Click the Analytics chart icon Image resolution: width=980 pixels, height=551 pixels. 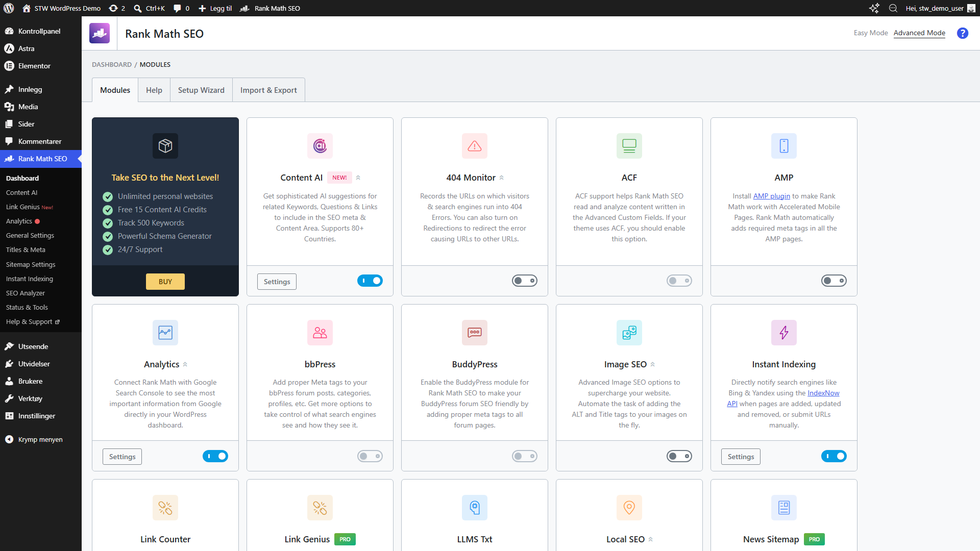tap(165, 333)
